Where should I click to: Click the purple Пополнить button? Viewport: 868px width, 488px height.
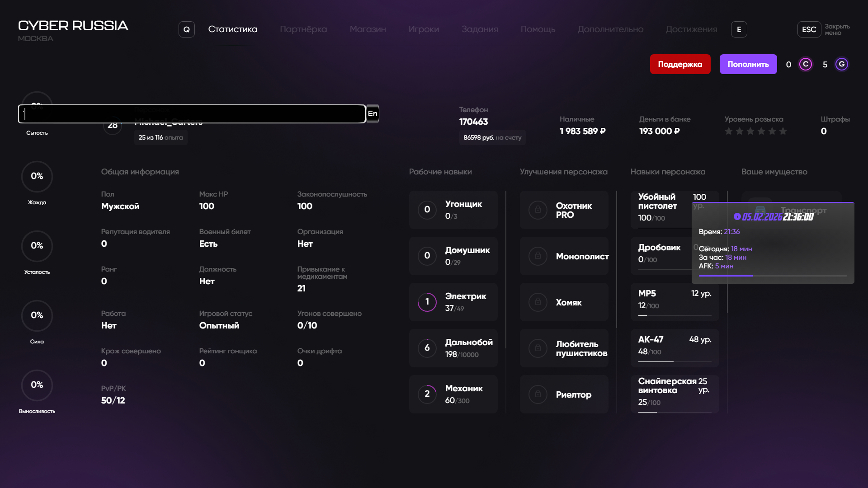pyautogui.click(x=748, y=64)
